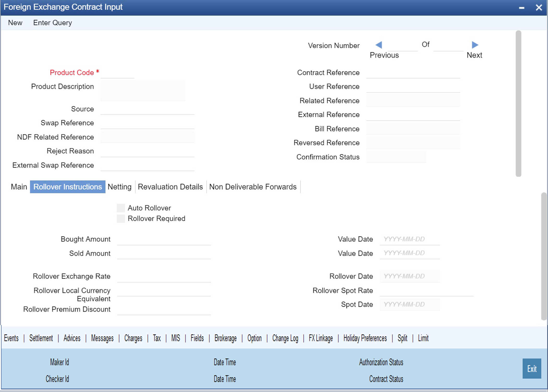The image size is (548, 392).
Task: Click the Product Code input field
Action: pyautogui.click(x=117, y=73)
